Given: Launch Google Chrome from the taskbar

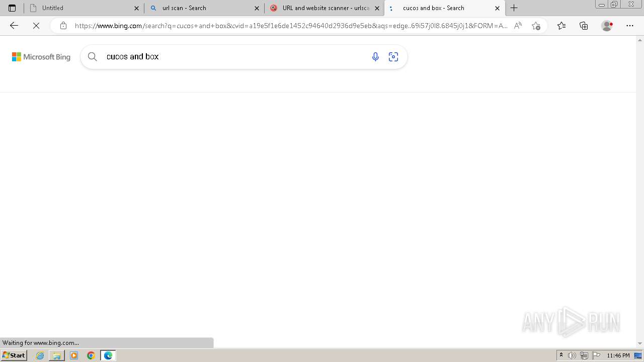Looking at the screenshot, I should (91, 355).
